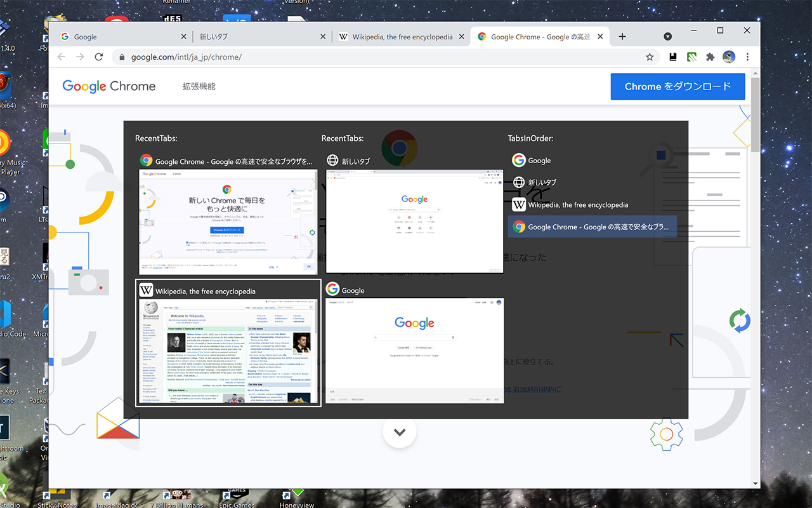Viewport: 812px width, 508px height.
Task: Click 新しいタブ title above its RecentTabs thumbnail
Action: click(356, 161)
